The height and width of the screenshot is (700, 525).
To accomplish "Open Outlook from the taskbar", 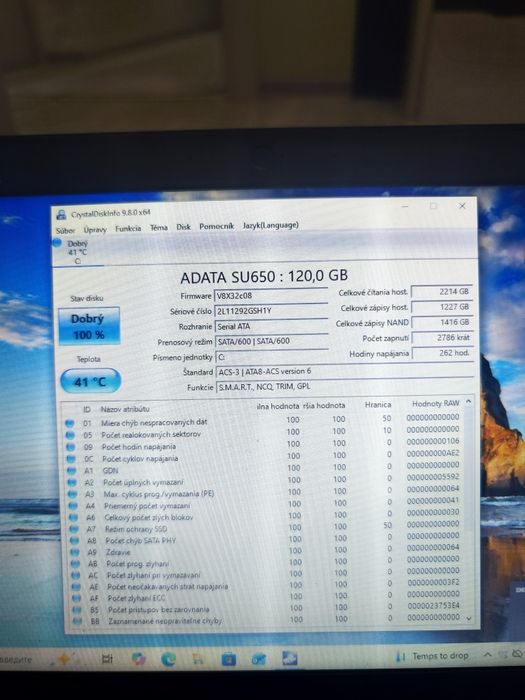I will tap(259, 659).
